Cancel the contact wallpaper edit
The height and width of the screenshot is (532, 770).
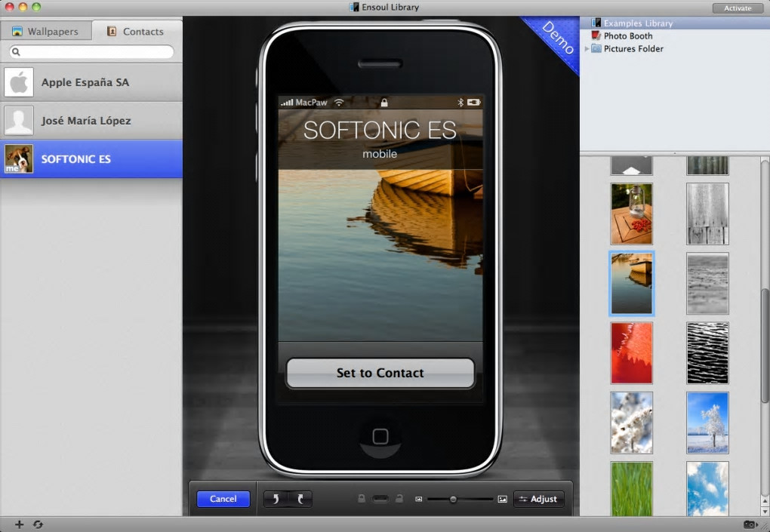223,499
